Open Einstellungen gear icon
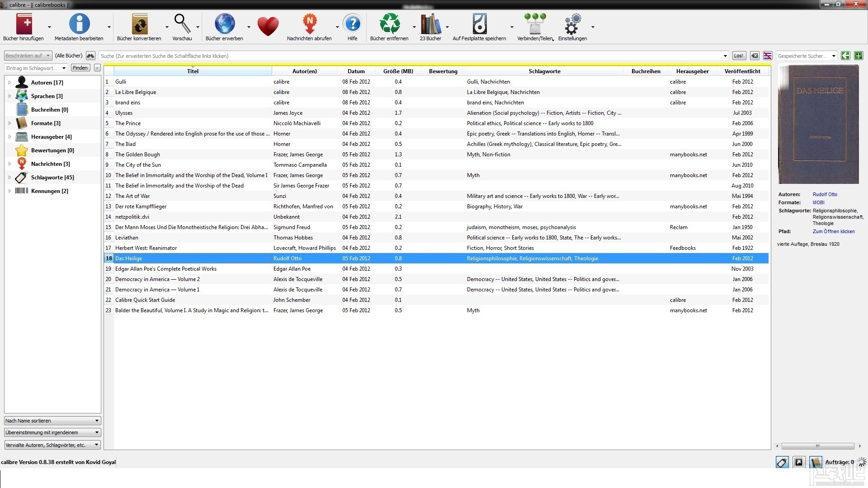The width and height of the screenshot is (868, 488). coord(572,25)
